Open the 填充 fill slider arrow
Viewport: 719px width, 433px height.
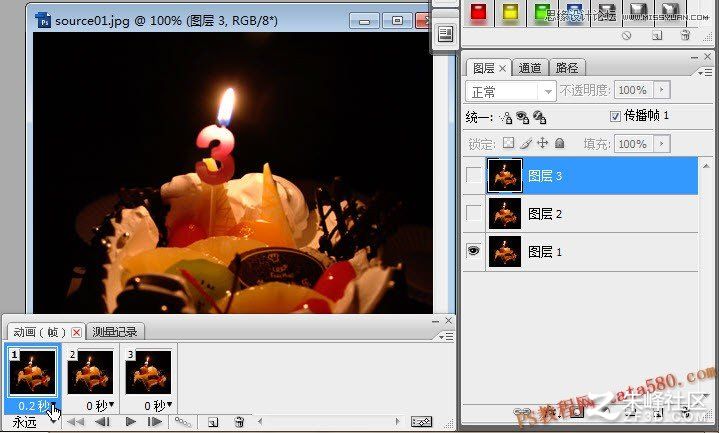click(662, 144)
